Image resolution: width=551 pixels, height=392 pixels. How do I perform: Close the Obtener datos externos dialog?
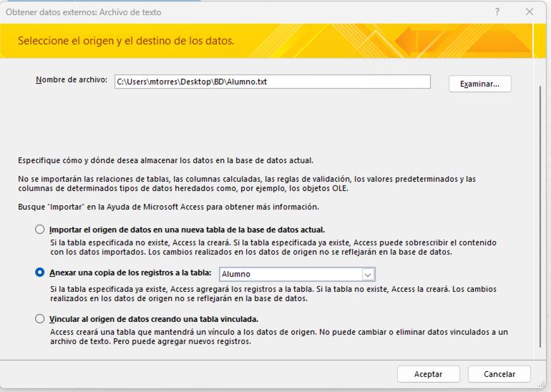530,12
